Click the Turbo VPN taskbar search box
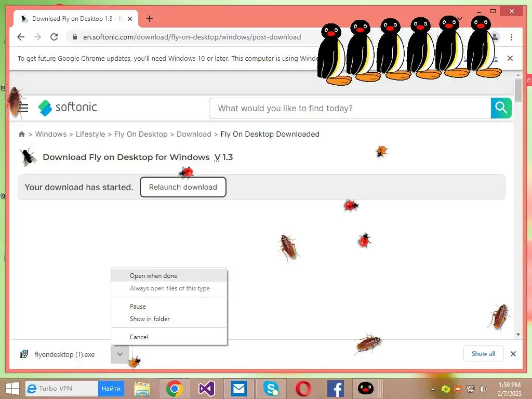 click(x=62, y=389)
